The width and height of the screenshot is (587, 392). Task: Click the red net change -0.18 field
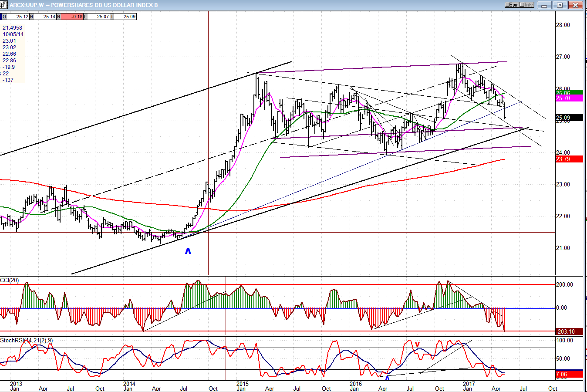[x=72, y=17]
